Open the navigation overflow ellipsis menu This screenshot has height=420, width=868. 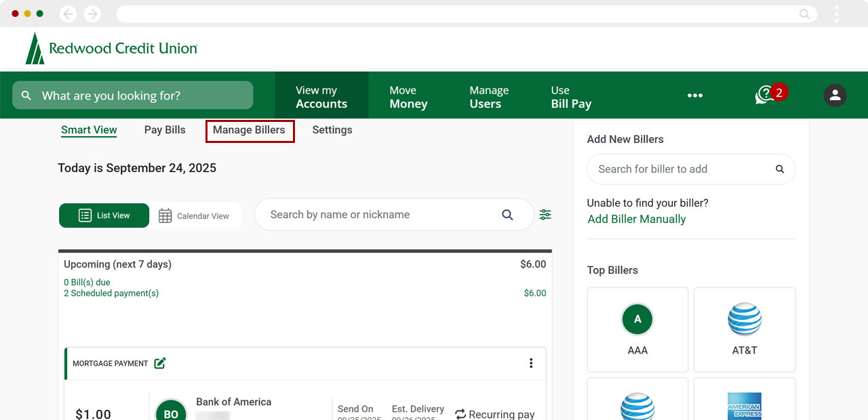(x=694, y=95)
